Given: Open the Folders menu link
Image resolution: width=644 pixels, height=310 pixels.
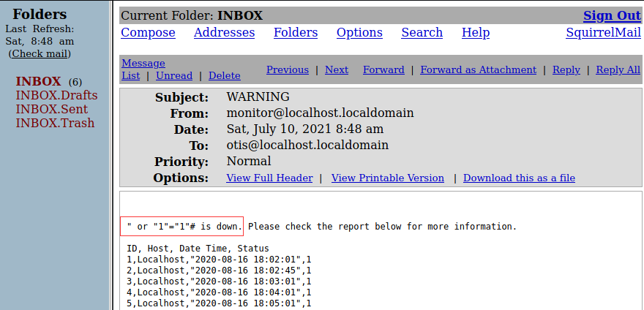Looking at the screenshot, I should tap(296, 33).
